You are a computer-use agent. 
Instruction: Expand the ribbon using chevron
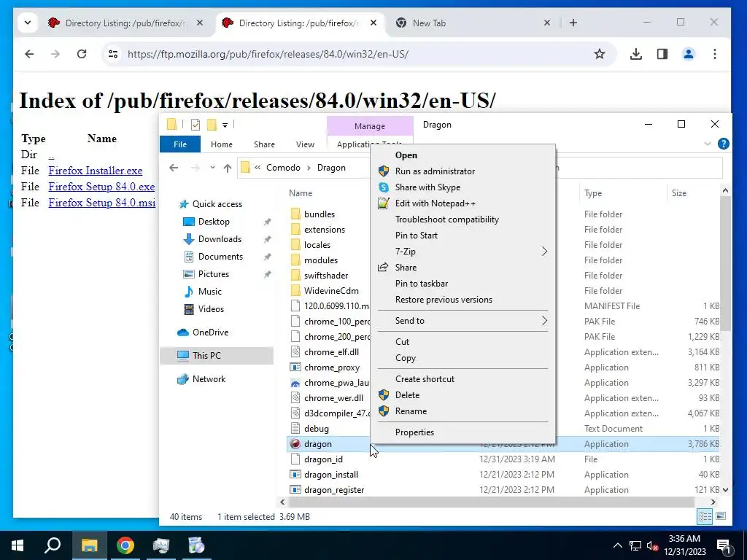point(708,144)
